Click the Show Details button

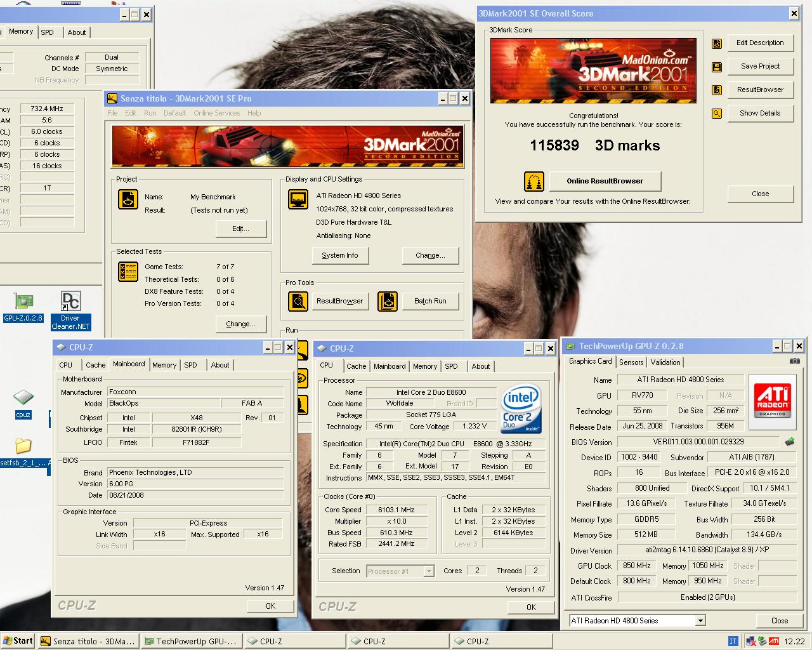760,113
